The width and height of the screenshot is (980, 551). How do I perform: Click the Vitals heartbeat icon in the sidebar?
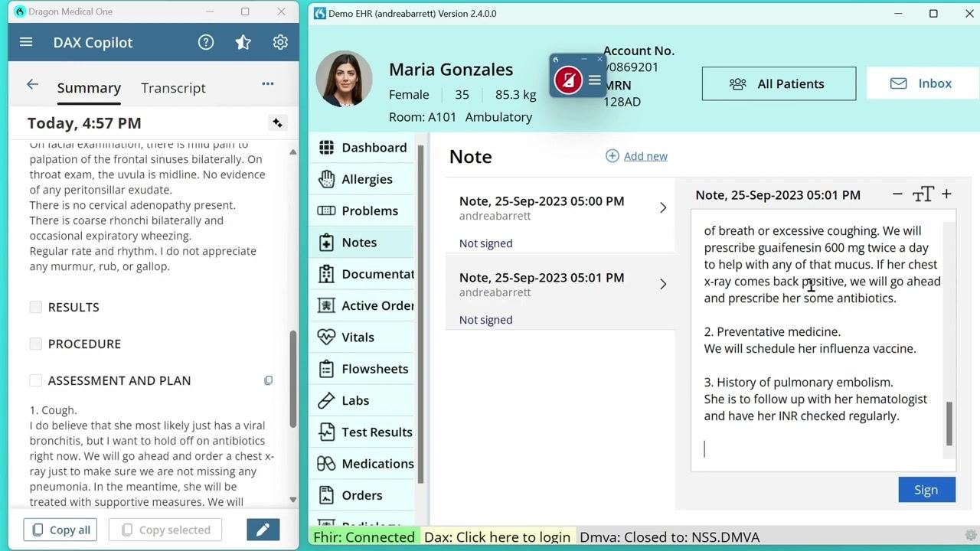pos(326,337)
